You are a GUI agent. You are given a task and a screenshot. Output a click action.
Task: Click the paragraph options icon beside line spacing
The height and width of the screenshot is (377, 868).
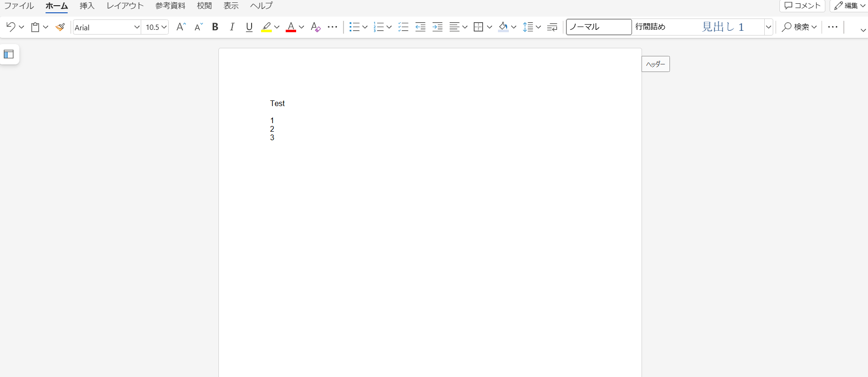tap(552, 27)
